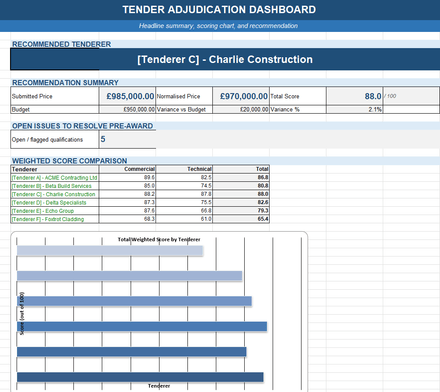Select the 'TENDER ADJUDICATION DASHBOARD' title cell
This screenshot has height=392, width=440.
[219, 10]
